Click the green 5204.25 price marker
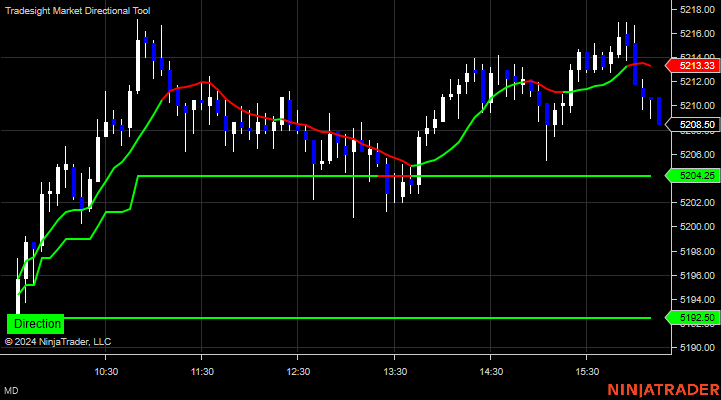Viewport: 721px width, 400px height. tap(693, 176)
